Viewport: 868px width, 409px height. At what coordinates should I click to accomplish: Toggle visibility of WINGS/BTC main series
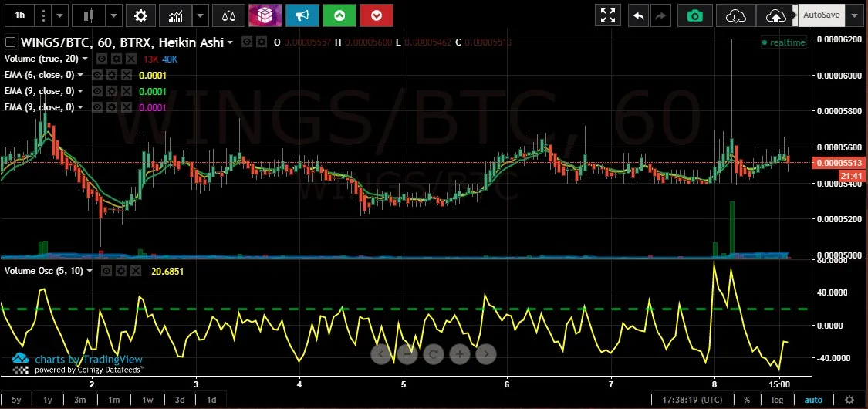[247, 42]
